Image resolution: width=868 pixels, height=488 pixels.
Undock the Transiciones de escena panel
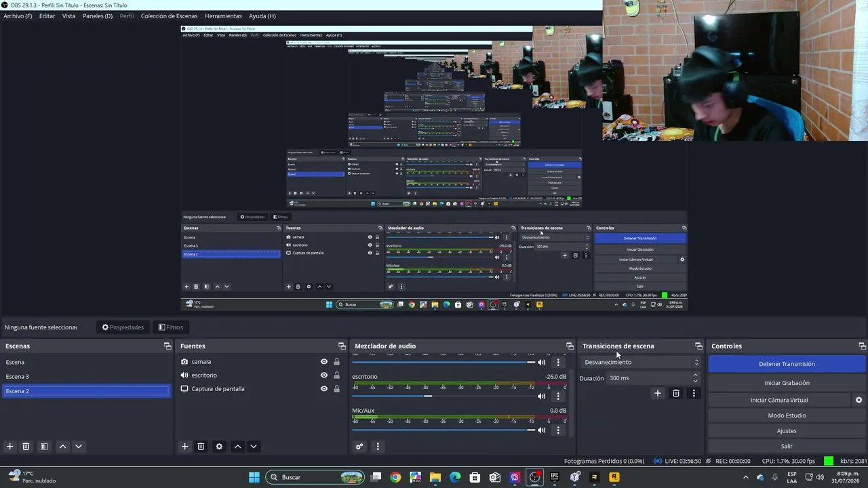[698, 346]
